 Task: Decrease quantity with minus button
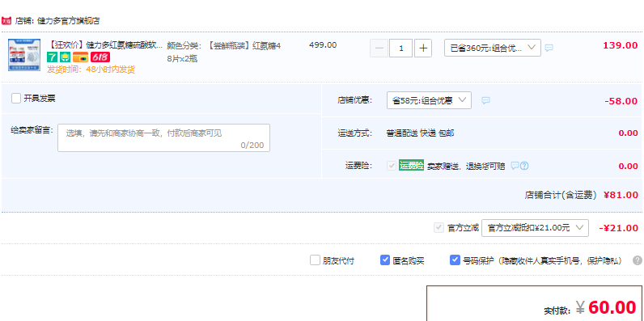[x=379, y=49]
